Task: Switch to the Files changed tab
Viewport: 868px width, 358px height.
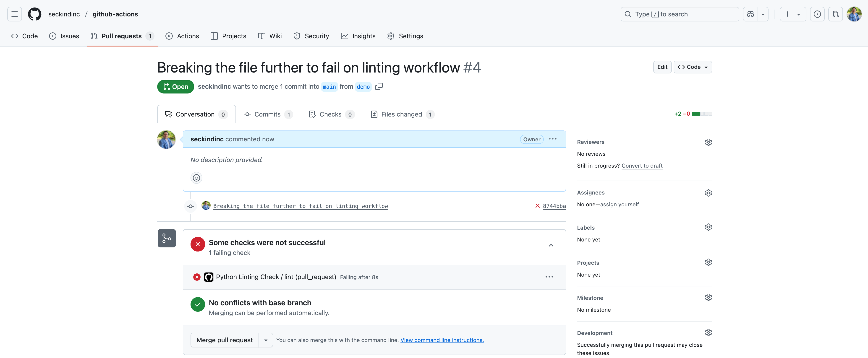Action: [x=402, y=114]
